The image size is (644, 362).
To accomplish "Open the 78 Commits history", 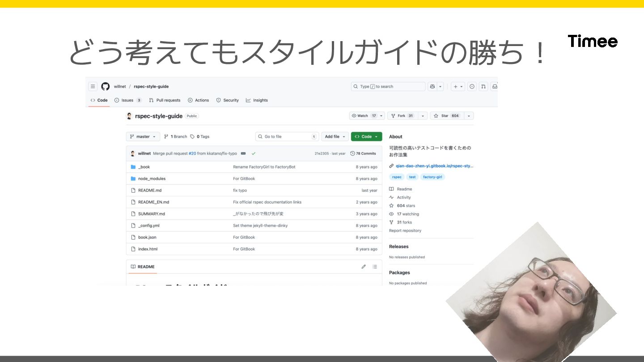I will 363,153.
